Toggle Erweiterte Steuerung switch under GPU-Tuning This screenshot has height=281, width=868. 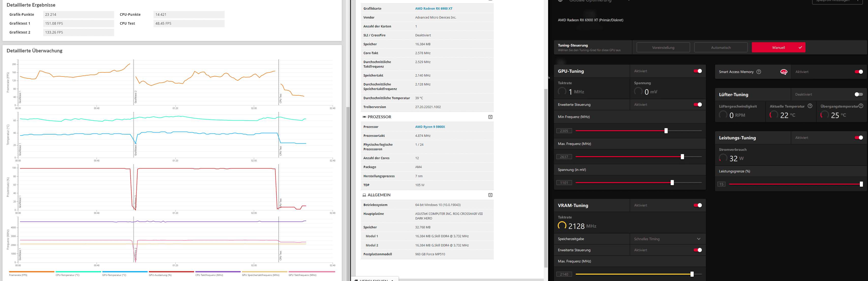(697, 105)
